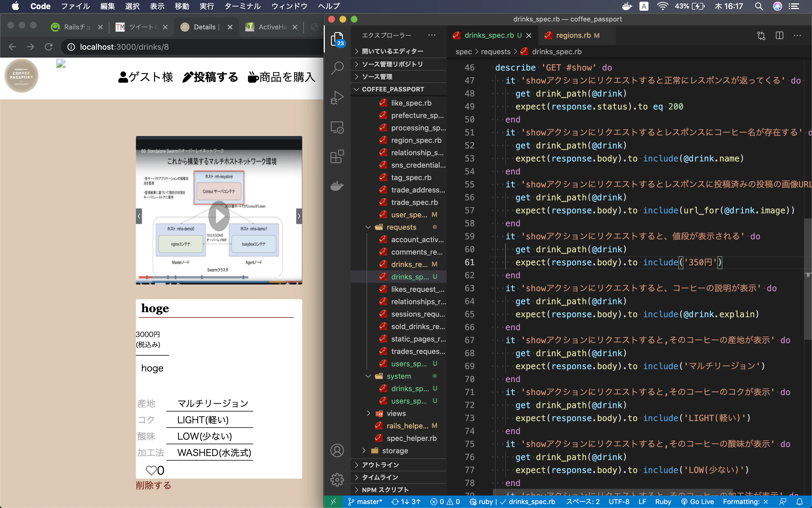This screenshot has width=812, height=508.
Task: Open the 表示 menu in menu bar
Action: (157, 6)
